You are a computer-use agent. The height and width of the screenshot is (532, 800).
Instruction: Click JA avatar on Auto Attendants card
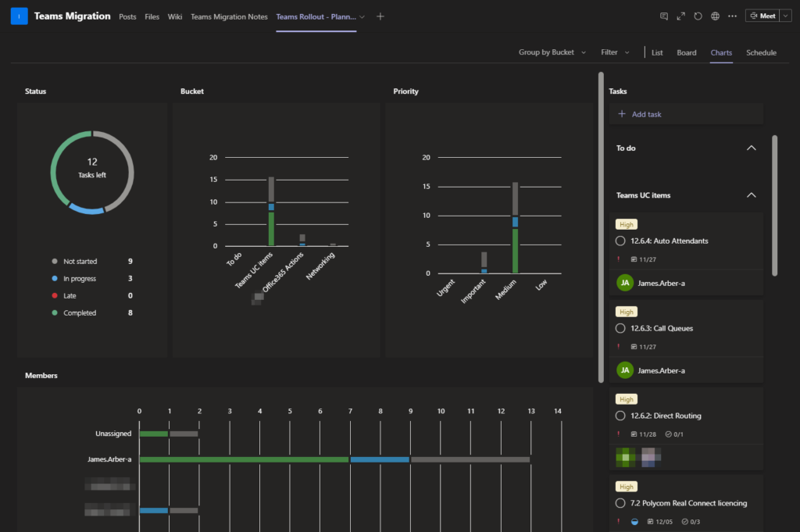coord(625,283)
